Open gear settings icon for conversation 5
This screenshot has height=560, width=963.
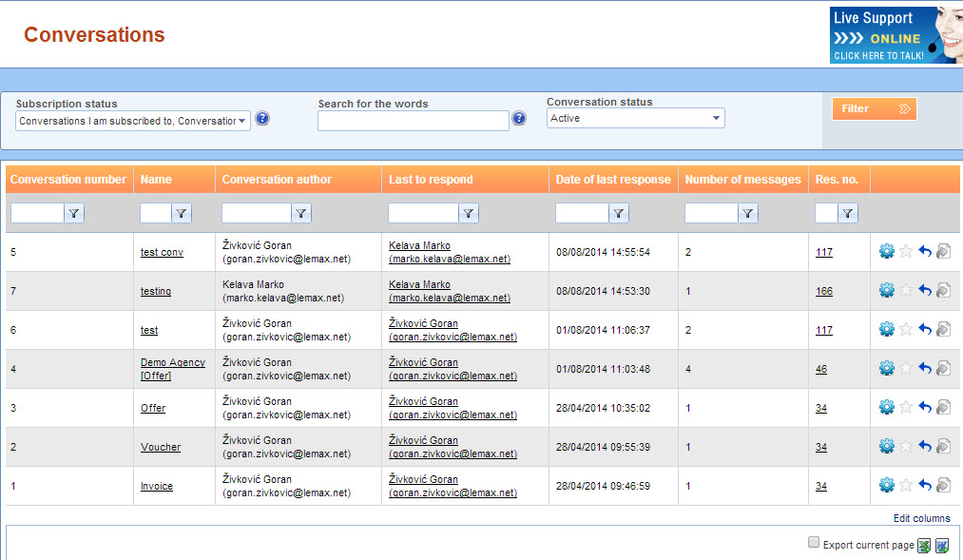click(x=886, y=251)
